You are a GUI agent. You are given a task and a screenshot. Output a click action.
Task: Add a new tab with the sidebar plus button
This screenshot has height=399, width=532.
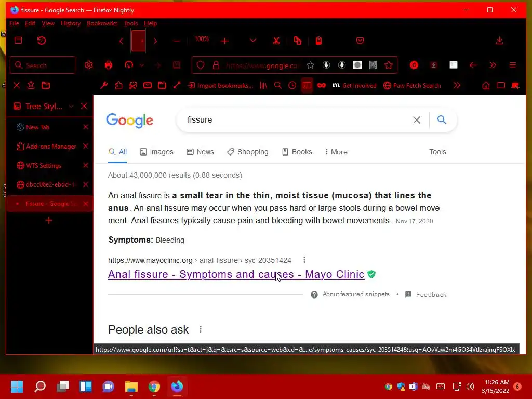tap(49, 220)
